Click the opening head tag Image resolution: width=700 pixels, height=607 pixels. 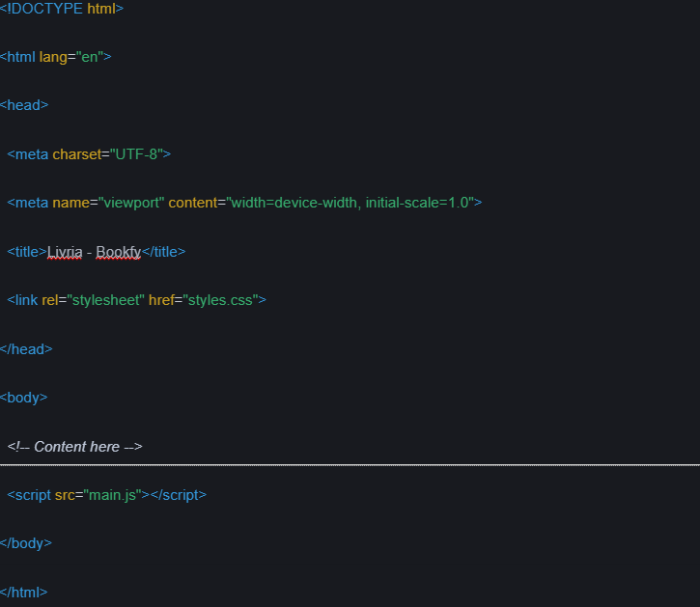(x=24, y=105)
